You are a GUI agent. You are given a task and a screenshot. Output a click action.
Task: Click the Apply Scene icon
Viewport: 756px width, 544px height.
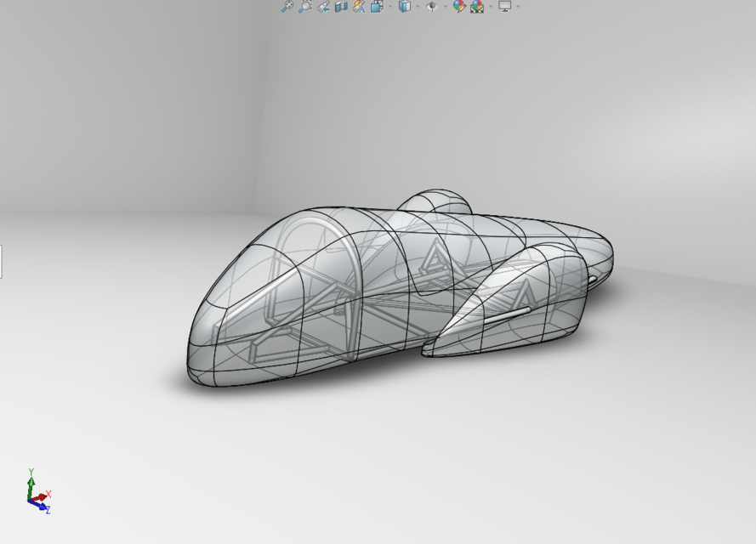tap(477, 6)
